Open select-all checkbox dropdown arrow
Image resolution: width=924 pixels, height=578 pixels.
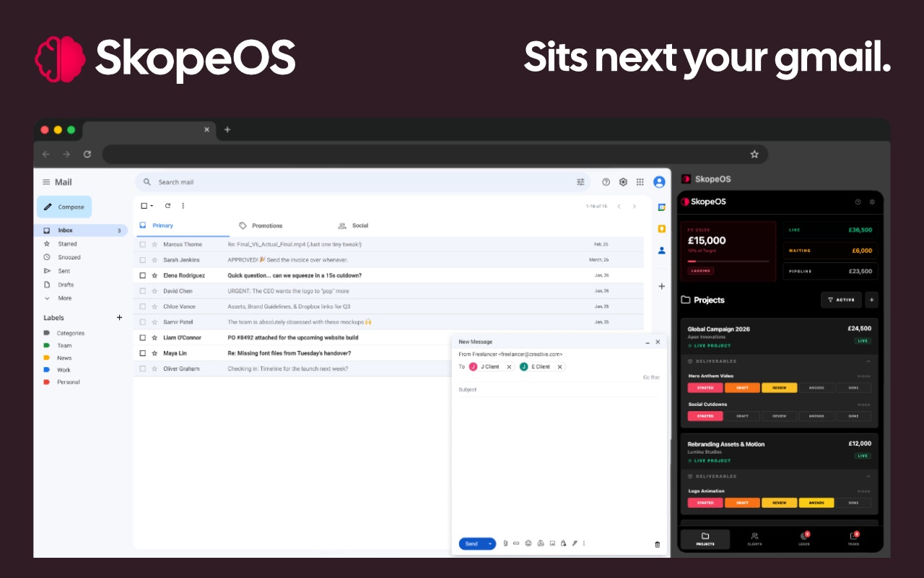(152, 206)
